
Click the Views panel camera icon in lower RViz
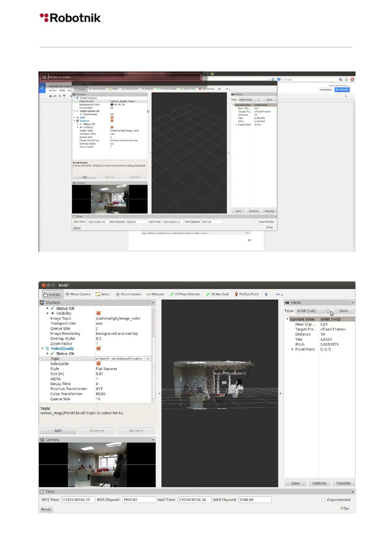click(x=287, y=303)
